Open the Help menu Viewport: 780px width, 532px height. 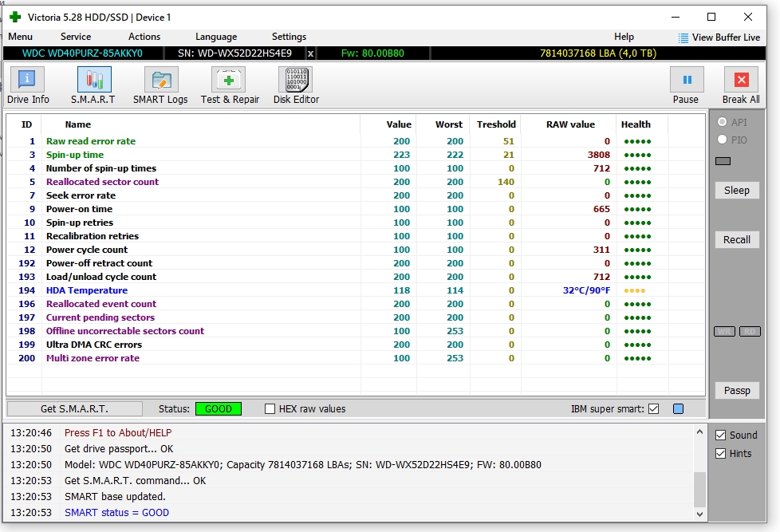tap(624, 37)
